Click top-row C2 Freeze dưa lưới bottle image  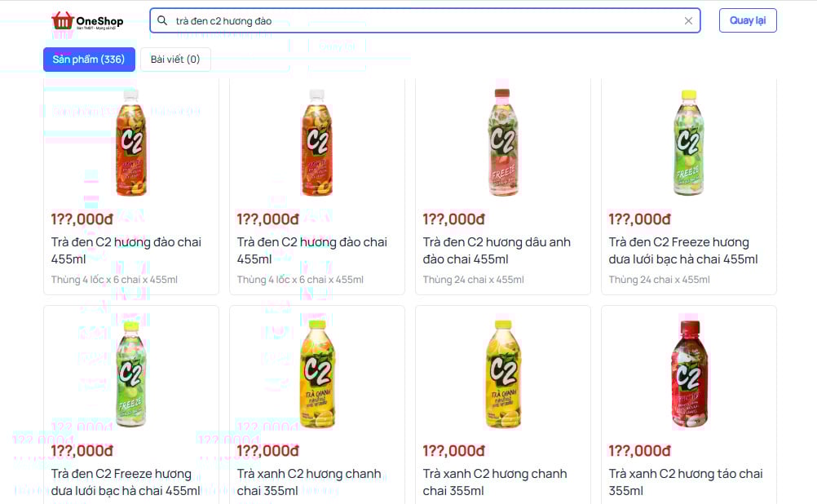[689, 143]
